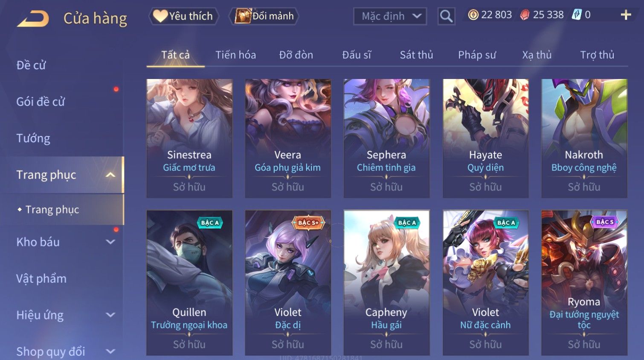The image size is (644, 360).
Task: Open Gói đề cử in sidebar
Action: click(x=41, y=102)
